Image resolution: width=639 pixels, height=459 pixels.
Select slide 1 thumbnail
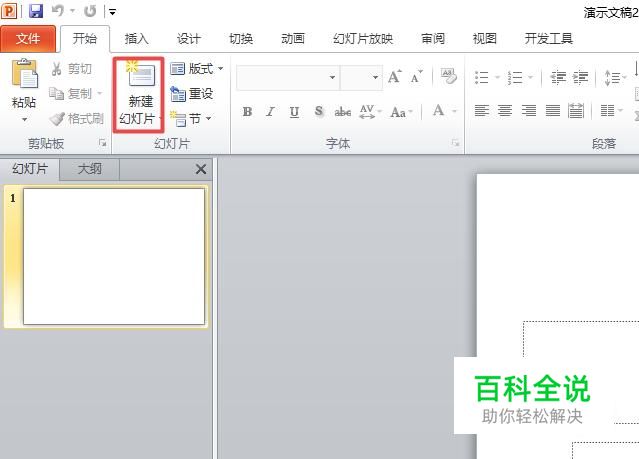pos(114,256)
